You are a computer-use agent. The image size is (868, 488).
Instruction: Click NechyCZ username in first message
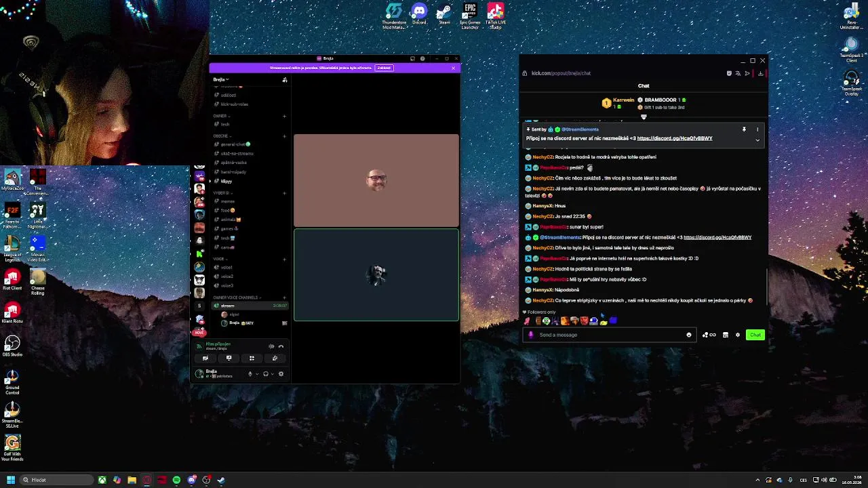543,157
